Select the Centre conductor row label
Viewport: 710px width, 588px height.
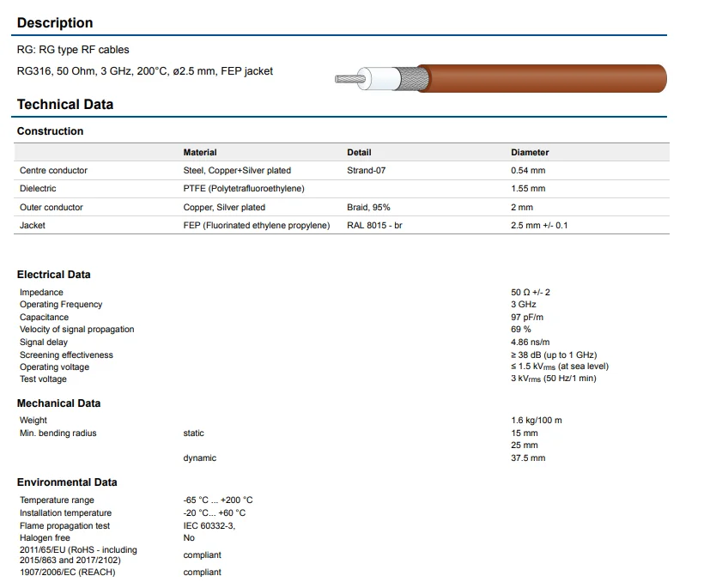pyautogui.click(x=53, y=170)
